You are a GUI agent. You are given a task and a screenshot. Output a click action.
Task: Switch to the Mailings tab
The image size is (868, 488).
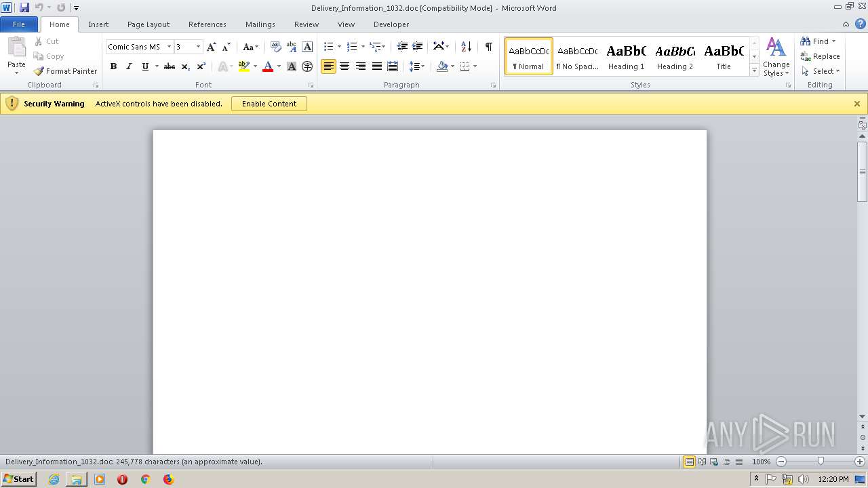(x=260, y=24)
